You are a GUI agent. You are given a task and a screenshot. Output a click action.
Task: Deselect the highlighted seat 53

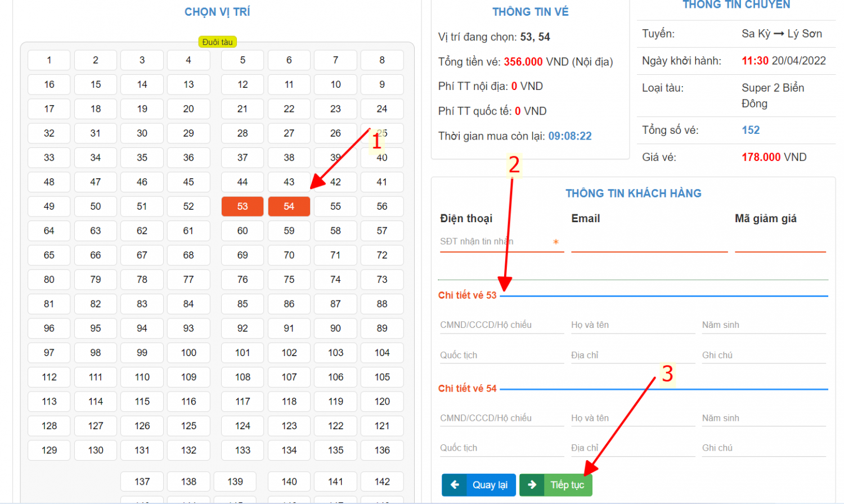tap(243, 206)
